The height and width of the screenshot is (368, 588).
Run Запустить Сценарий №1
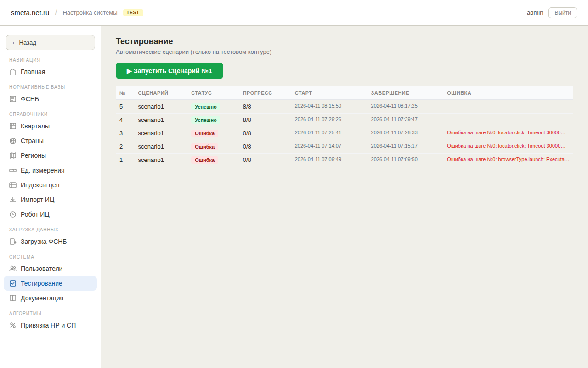tap(169, 71)
